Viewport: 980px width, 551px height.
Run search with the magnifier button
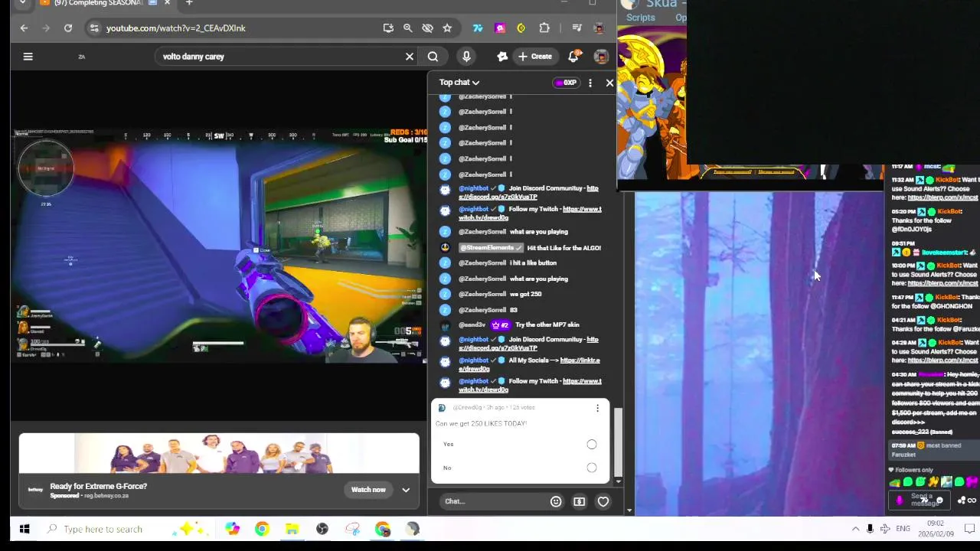(433, 56)
